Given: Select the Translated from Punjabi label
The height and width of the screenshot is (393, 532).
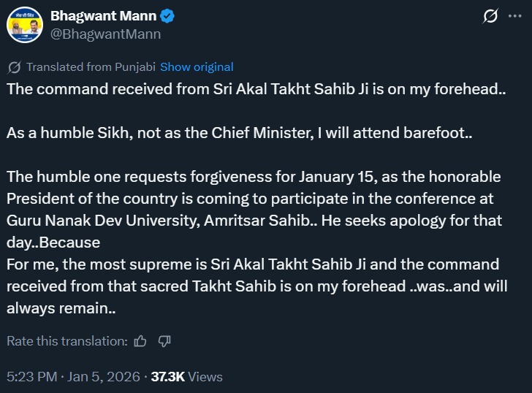Looking at the screenshot, I should pyautogui.click(x=91, y=67).
